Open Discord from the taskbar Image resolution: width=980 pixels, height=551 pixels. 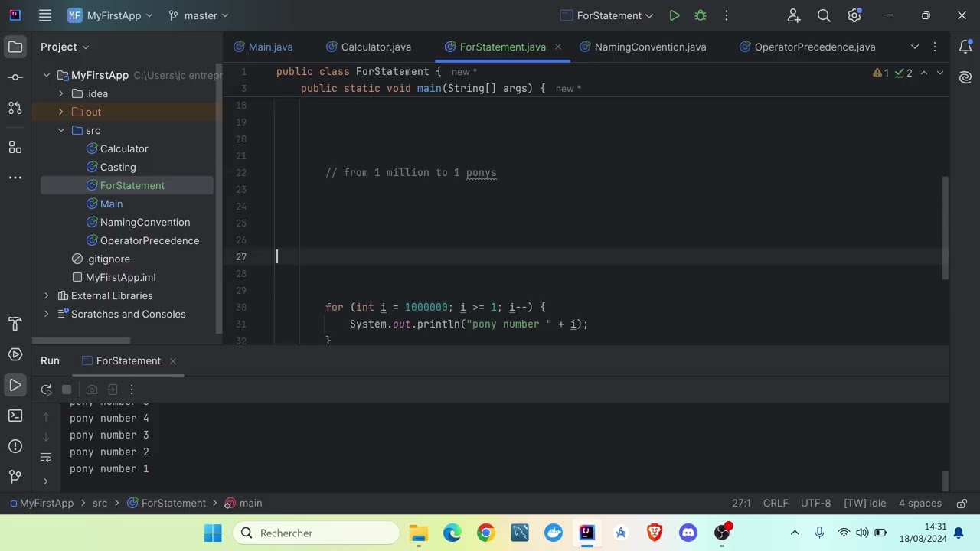pos(688,533)
